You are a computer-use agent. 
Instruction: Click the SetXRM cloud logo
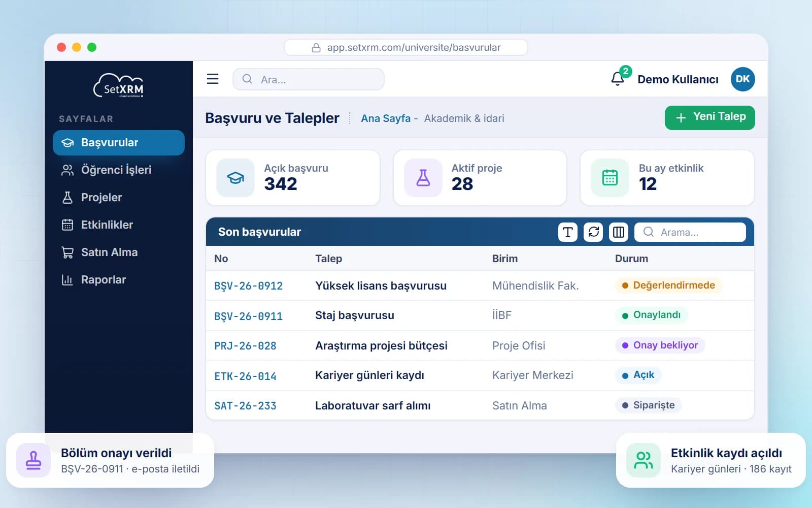119,86
